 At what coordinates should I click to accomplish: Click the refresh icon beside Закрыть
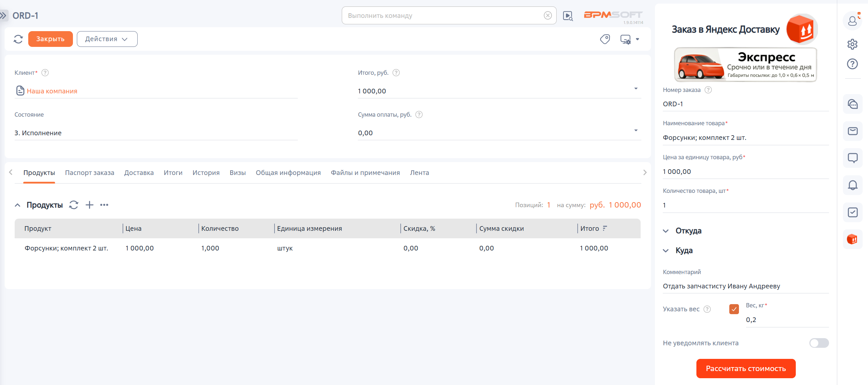(18, 39)
